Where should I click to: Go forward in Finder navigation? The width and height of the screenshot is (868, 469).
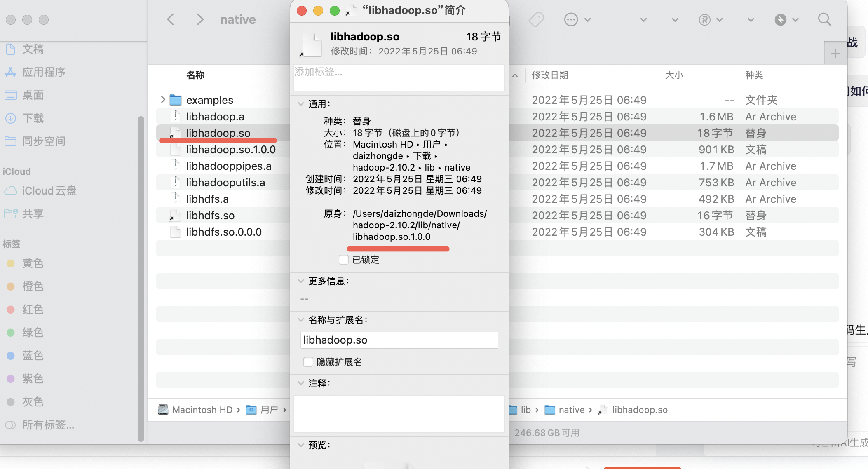tap(200, 19)
